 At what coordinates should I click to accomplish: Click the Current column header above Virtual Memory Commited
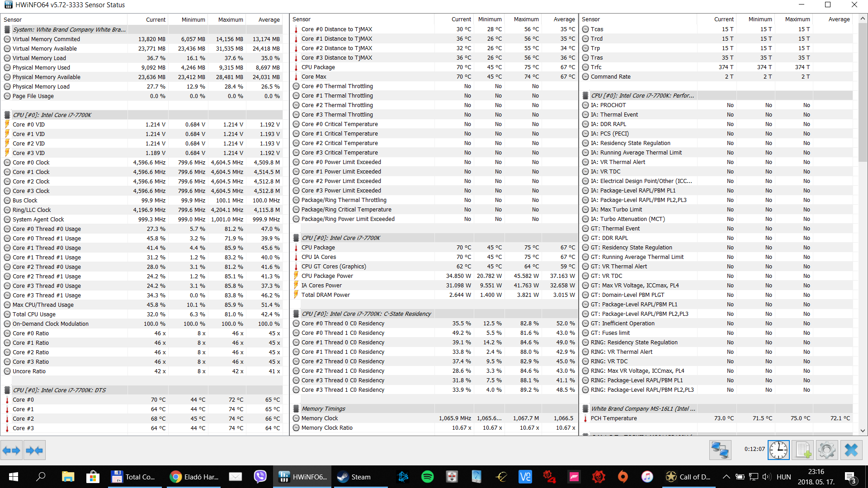click(147, 19)
